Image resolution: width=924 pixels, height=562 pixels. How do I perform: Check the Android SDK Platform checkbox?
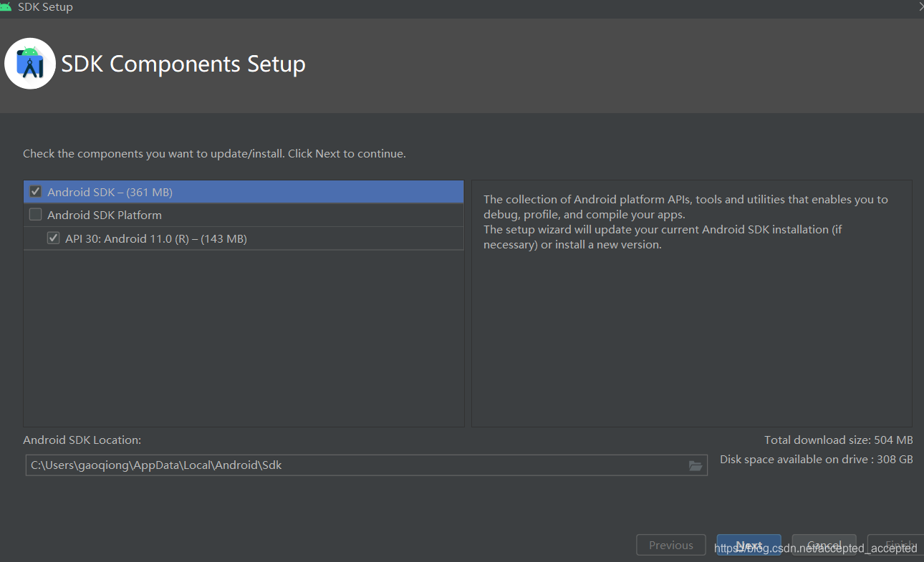pos(35,214)
